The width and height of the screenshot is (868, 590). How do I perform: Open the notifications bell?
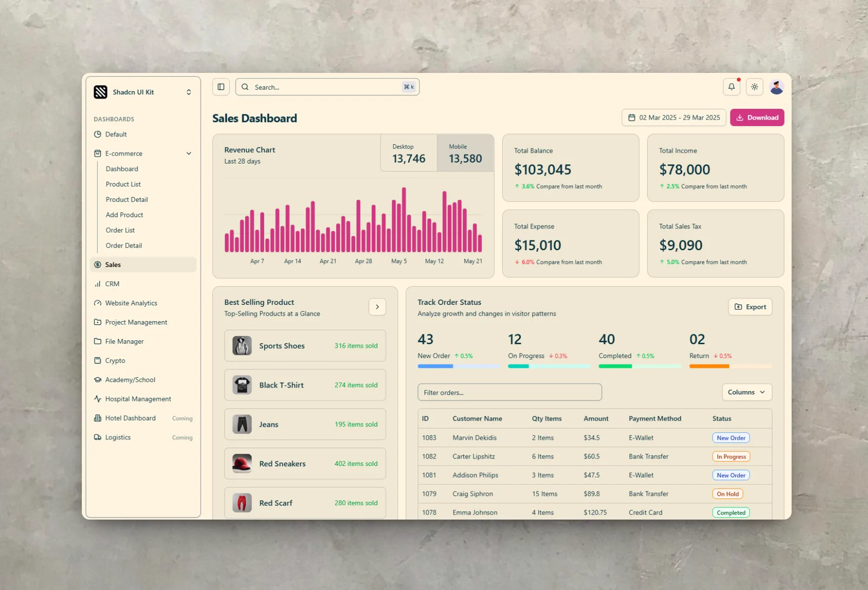pos(731,87)
